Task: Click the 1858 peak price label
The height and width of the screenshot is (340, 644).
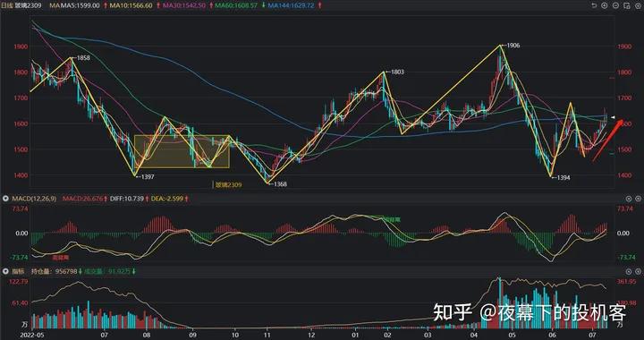Action: pos(83,58)
